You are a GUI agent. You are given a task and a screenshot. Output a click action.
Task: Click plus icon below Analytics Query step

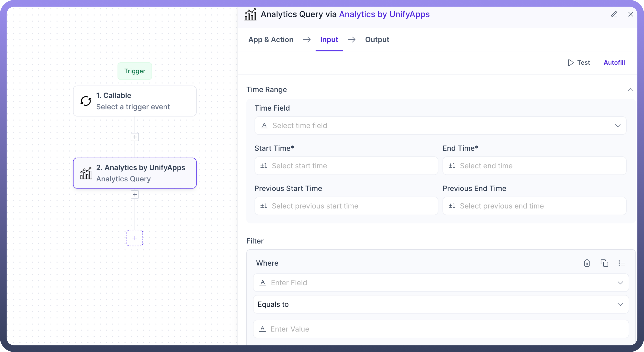pyautogui.click(x=135, y=195)
